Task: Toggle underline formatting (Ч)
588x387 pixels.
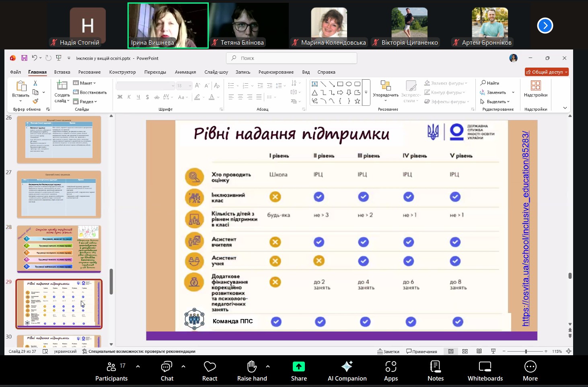Action: click(138, 97)
